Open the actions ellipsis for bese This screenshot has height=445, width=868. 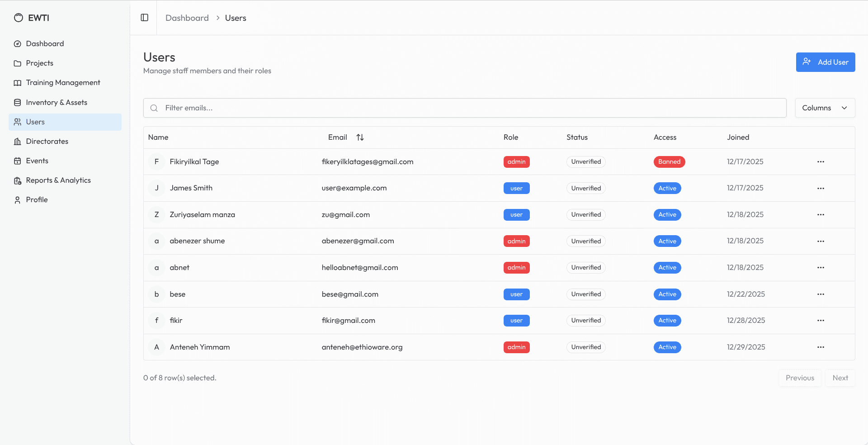pos(821,294)
